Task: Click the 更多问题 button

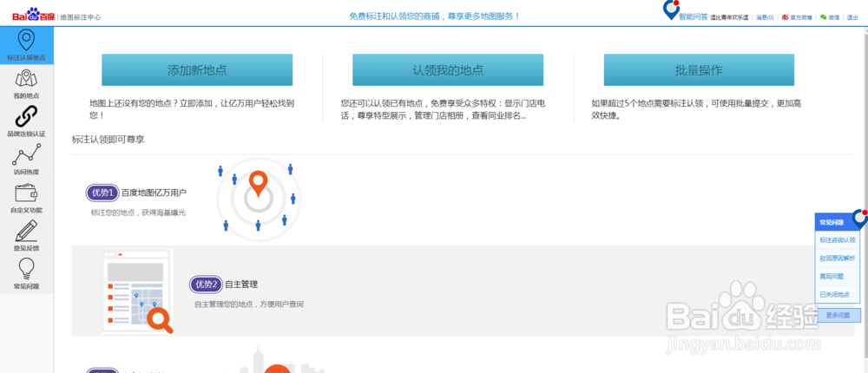Action: point(838,316)
